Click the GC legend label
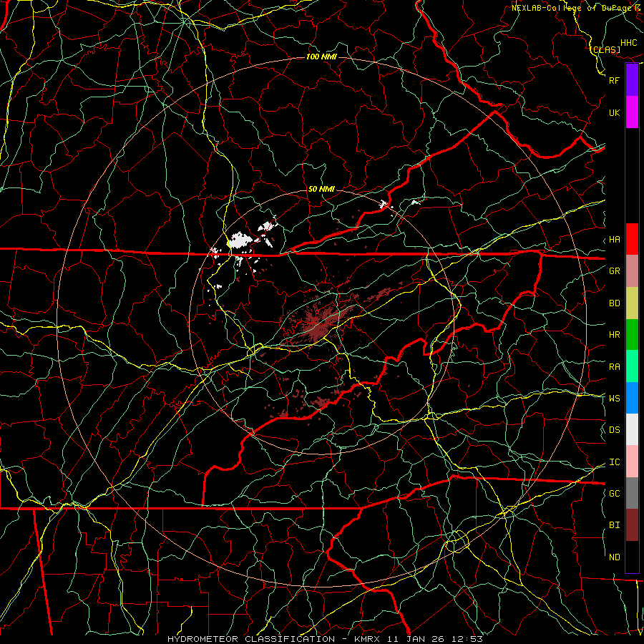The image size is (644, 644). [615, 494]
